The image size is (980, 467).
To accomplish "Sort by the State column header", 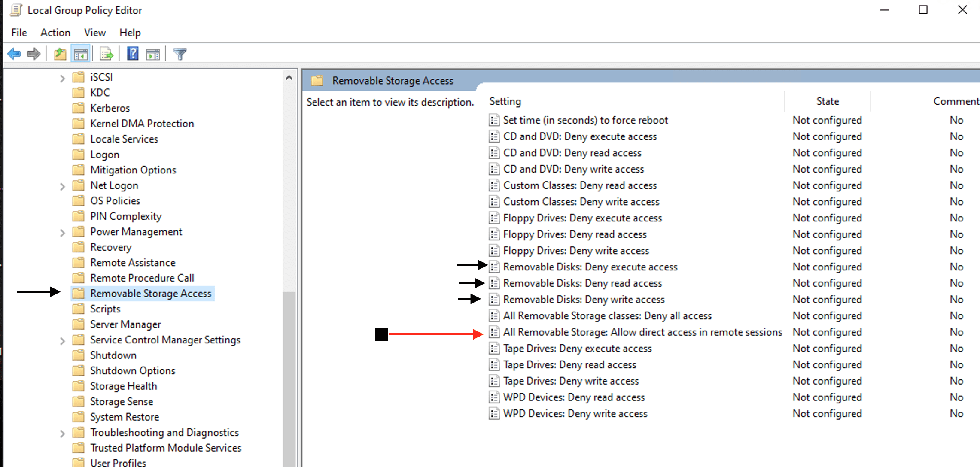I will 827,101.
